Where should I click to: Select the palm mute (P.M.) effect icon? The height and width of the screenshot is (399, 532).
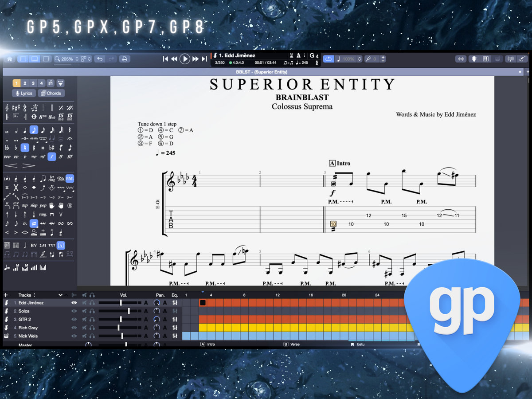click(x=70, y=178)
